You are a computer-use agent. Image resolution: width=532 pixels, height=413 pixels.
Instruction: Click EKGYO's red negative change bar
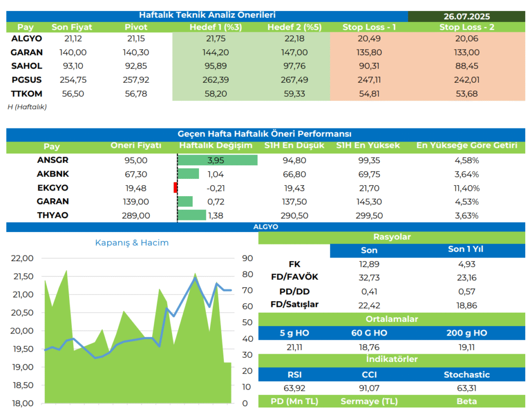click(176, 188)
